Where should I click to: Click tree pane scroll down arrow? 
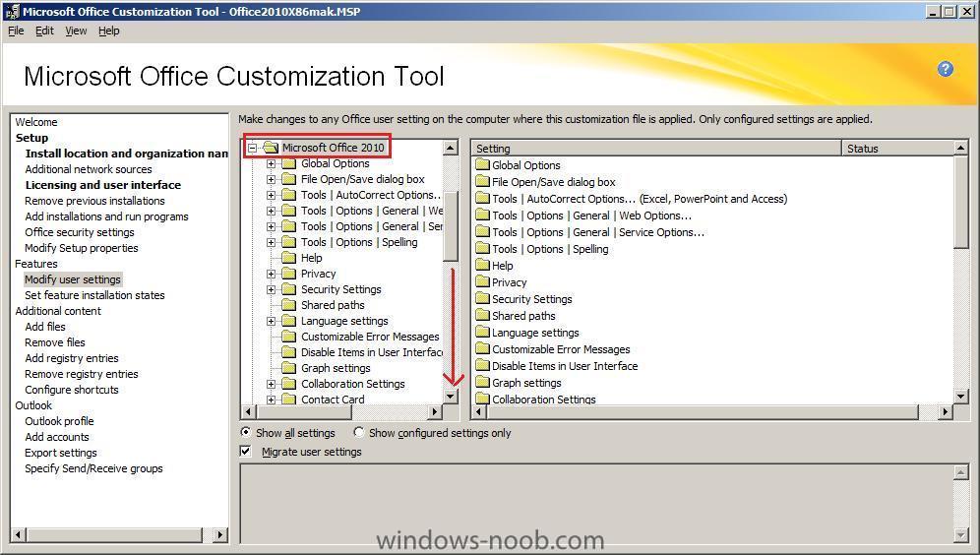click(x=451, y=397)
